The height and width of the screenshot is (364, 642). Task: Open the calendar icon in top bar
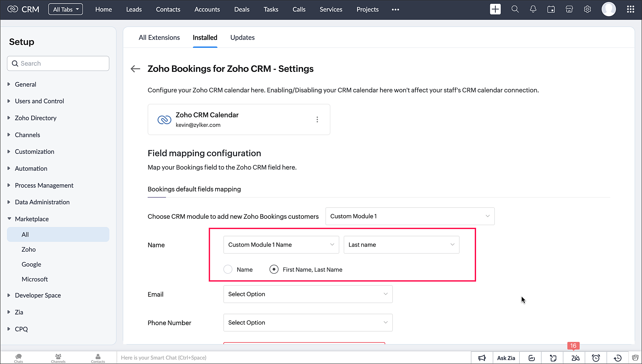coord(551,9)
